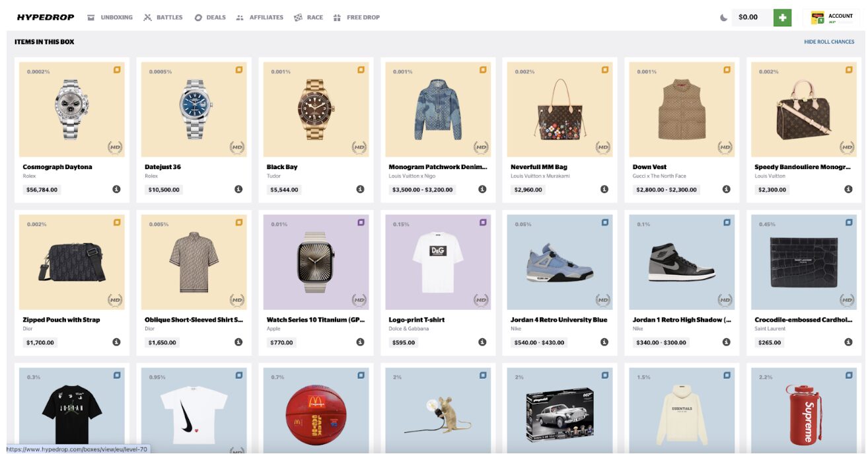Click the Jordan 4 University Blue sneaker image
868x454 pixels.
pyautogui.click(x=560, y=262)
